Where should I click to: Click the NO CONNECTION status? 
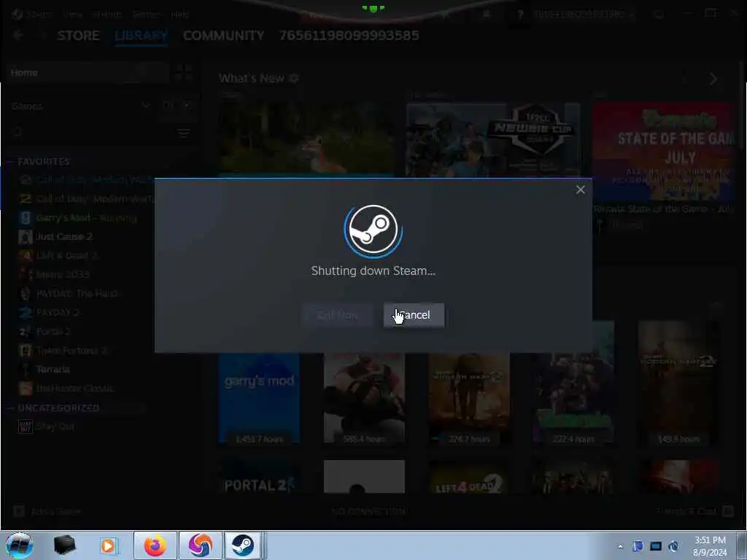pos(369,512)
